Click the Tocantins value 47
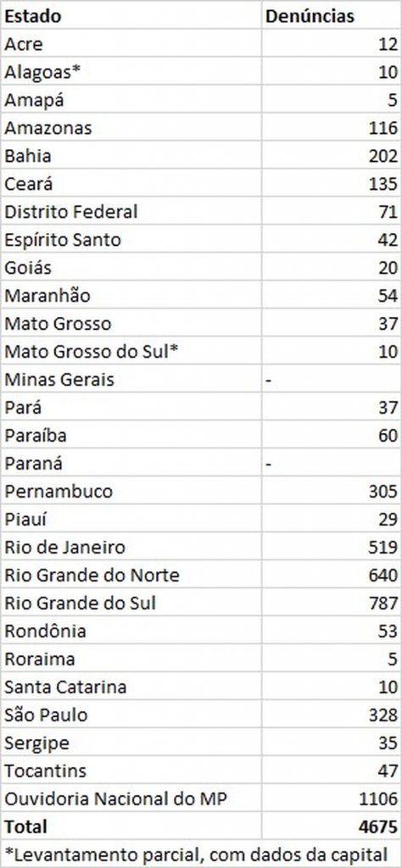Screen dimensions: 402x868 click(x=331, y=770)
